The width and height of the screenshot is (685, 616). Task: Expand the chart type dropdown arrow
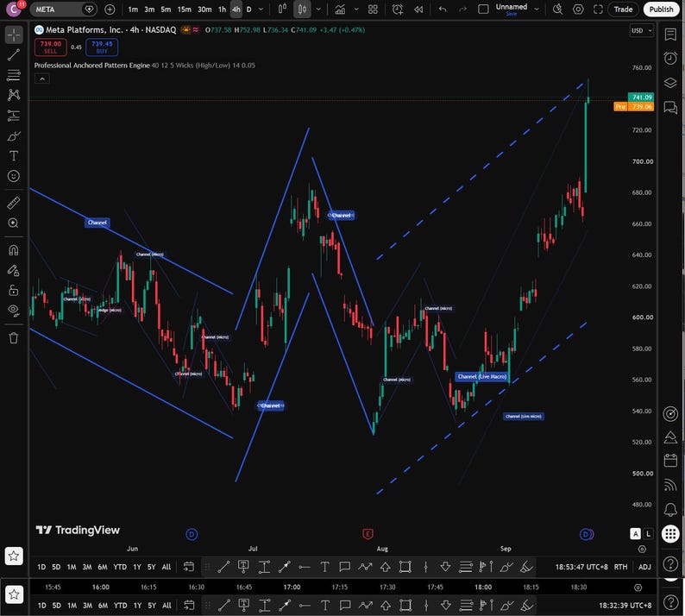[x=318, y=9]
